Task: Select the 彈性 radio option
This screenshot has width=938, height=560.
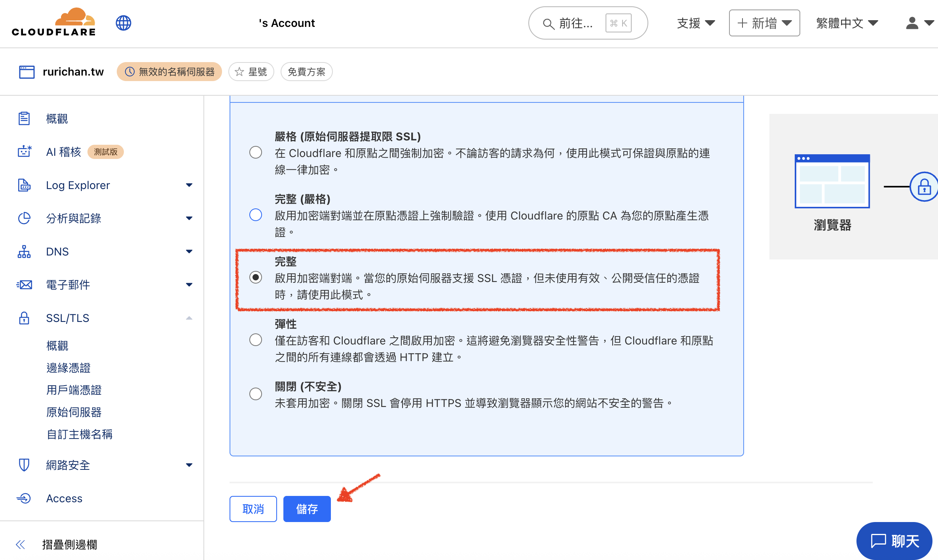Action: pyautogui.click(x=256, y=340)
